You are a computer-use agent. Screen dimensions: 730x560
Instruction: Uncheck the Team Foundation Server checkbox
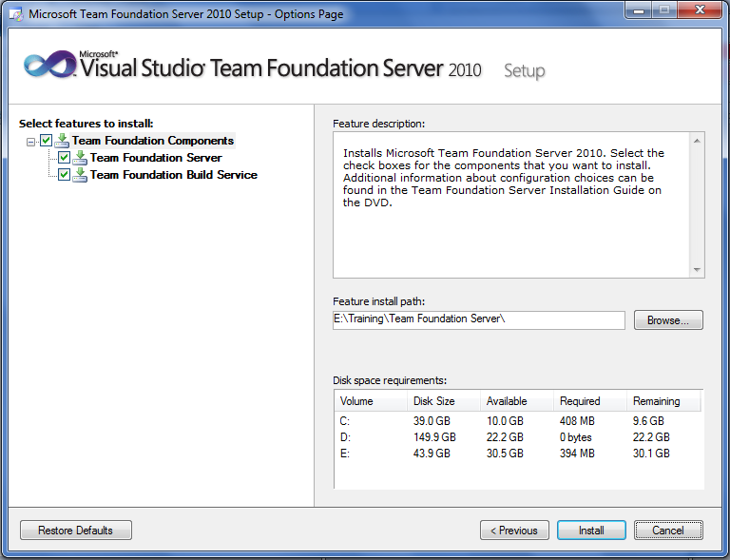(64, 157)
